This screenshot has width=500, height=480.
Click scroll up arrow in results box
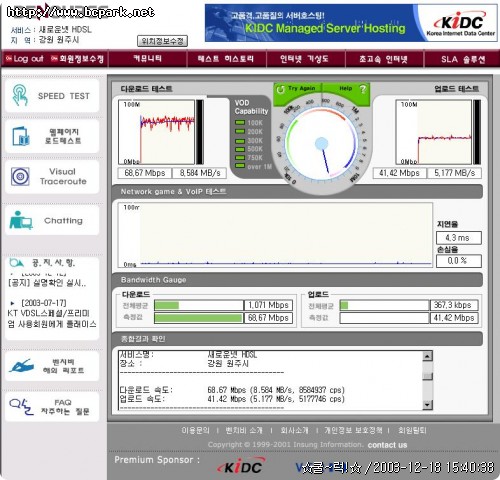click(427, 356)
